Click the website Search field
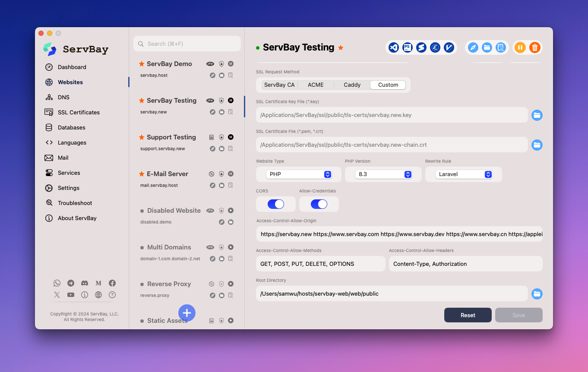The width and height of the screenshot is (588, 372). click(187, 44)
